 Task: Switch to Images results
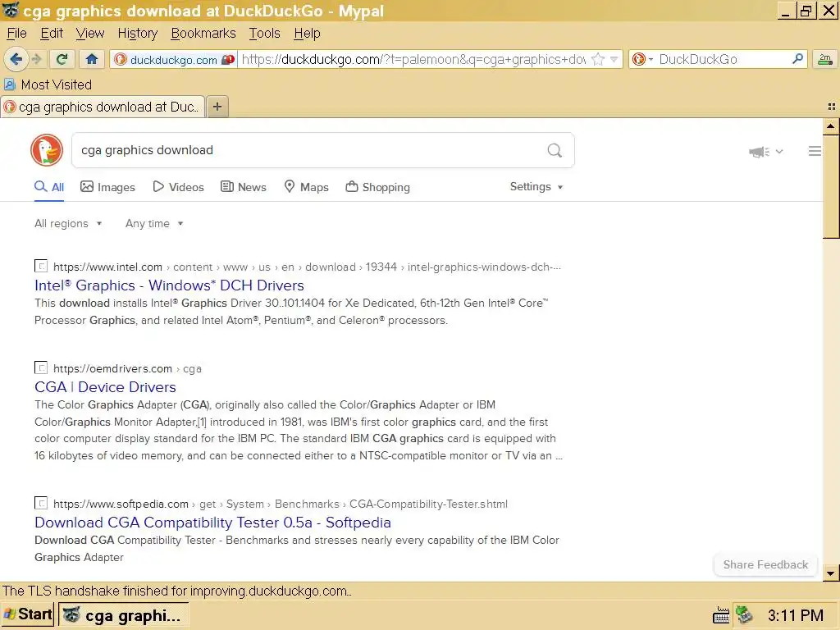(107, 187)
